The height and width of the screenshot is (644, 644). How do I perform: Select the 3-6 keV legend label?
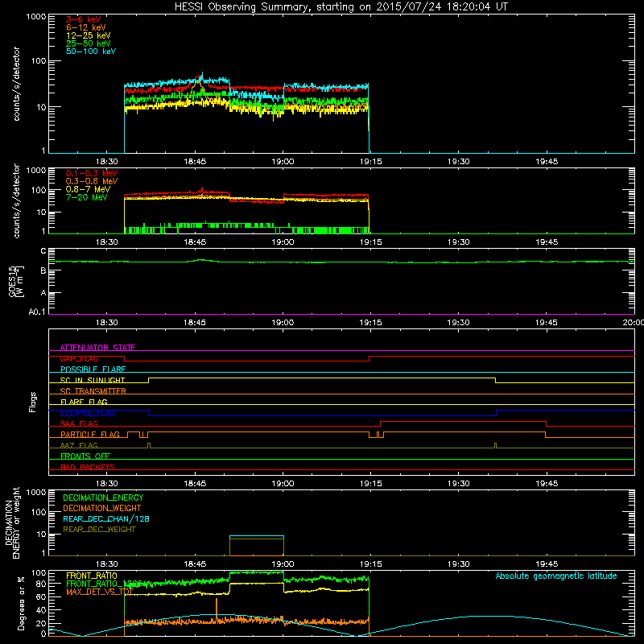pyautogui.click(x=83, y=19)
